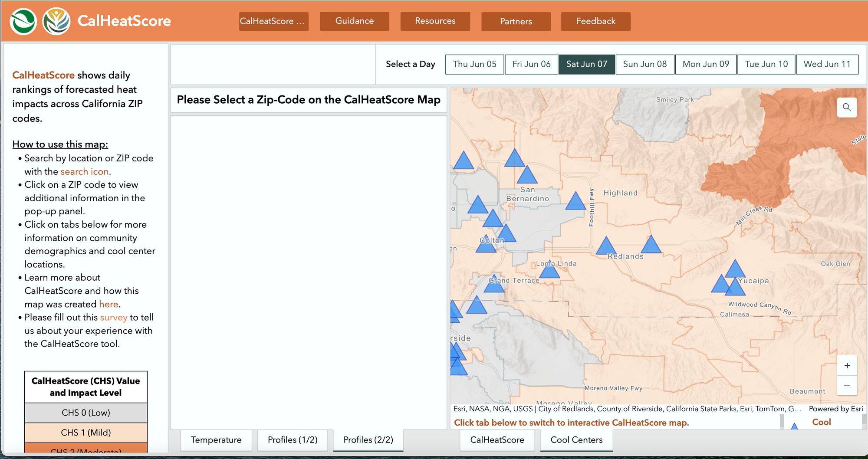Switch to Sun Jun 08 forecast
This screenshot has width=868, height=459.
(x=645, y=64)
